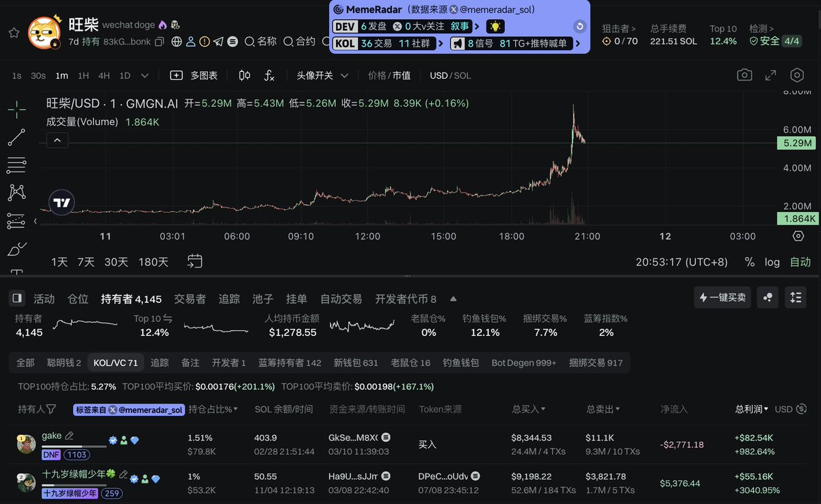Open the 活动 tab
This screenshot has height=504, width=821.
[44, 299]
